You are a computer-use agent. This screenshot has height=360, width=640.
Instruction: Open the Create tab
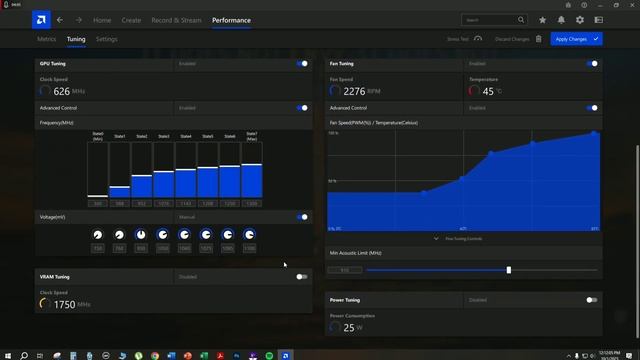131,20
